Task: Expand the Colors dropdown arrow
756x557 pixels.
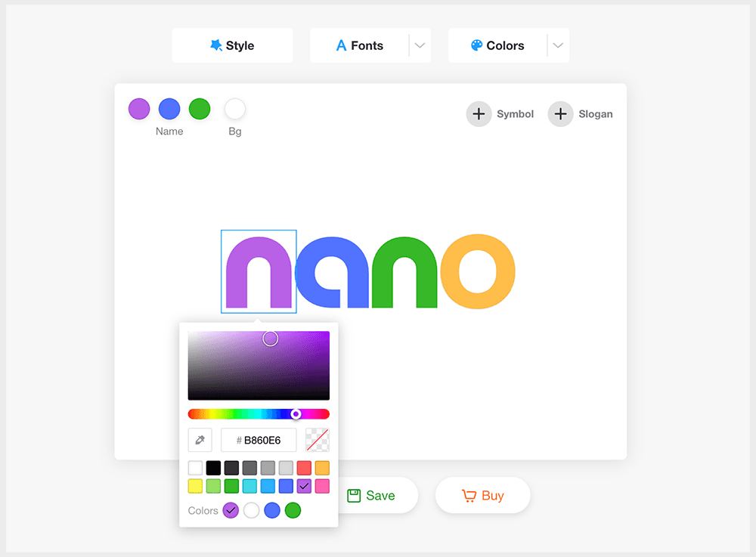Action: pos(558,45)
